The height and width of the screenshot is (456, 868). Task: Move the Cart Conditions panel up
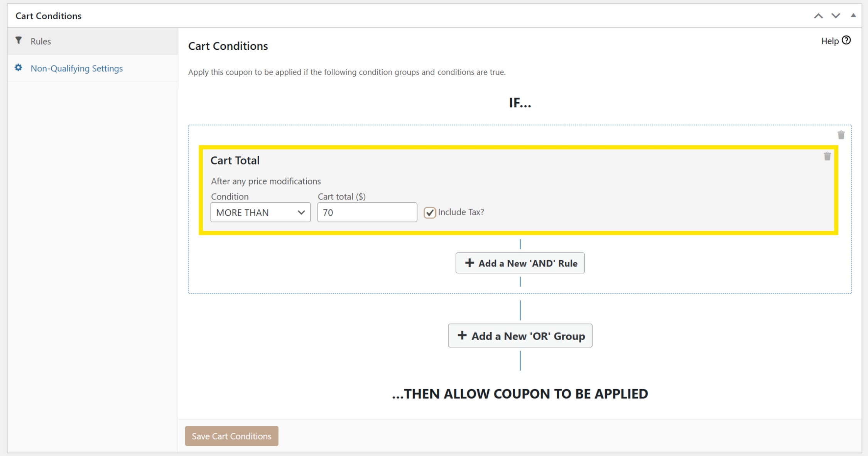[x=818, y=16]
